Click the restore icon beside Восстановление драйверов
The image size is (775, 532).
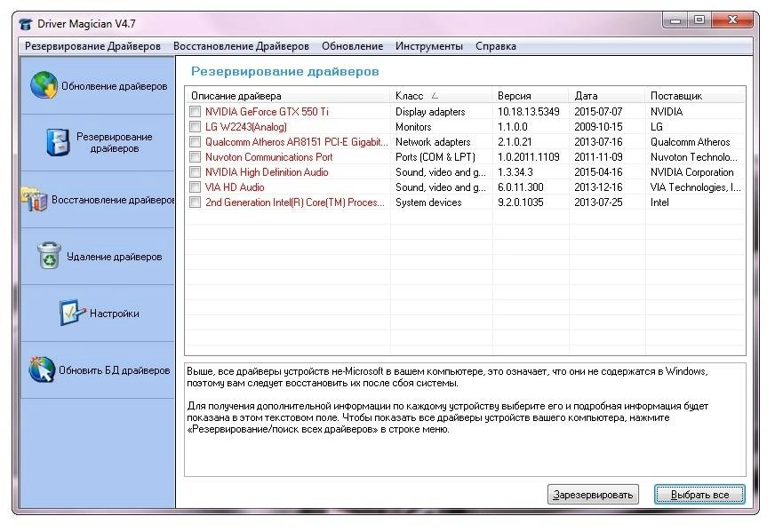(x=35, y=199)
